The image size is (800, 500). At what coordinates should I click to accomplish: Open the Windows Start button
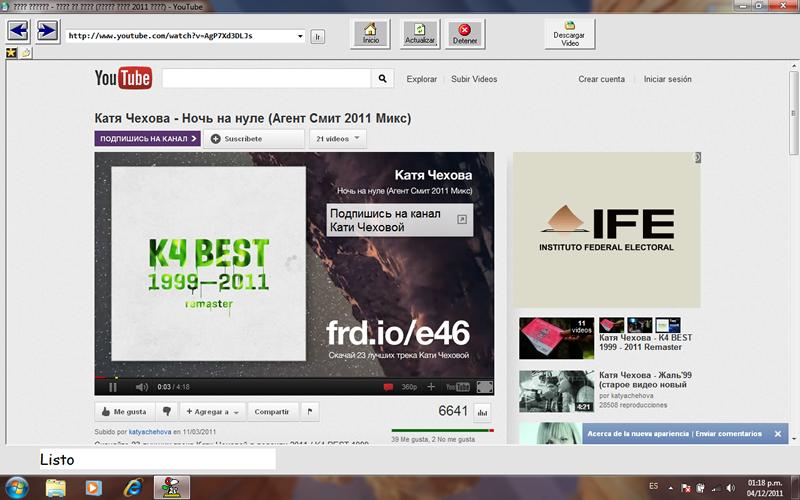(17, 487)
